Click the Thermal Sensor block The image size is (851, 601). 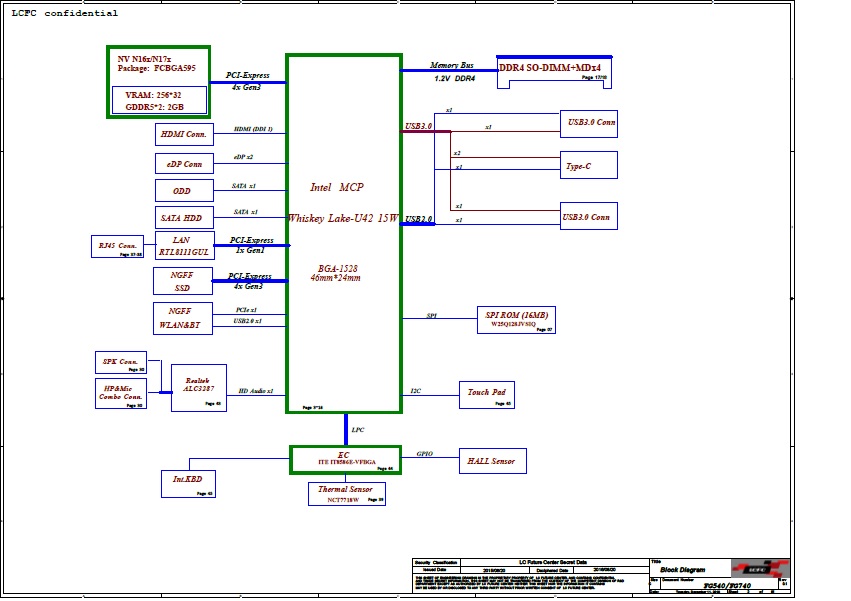click(346, 493)
